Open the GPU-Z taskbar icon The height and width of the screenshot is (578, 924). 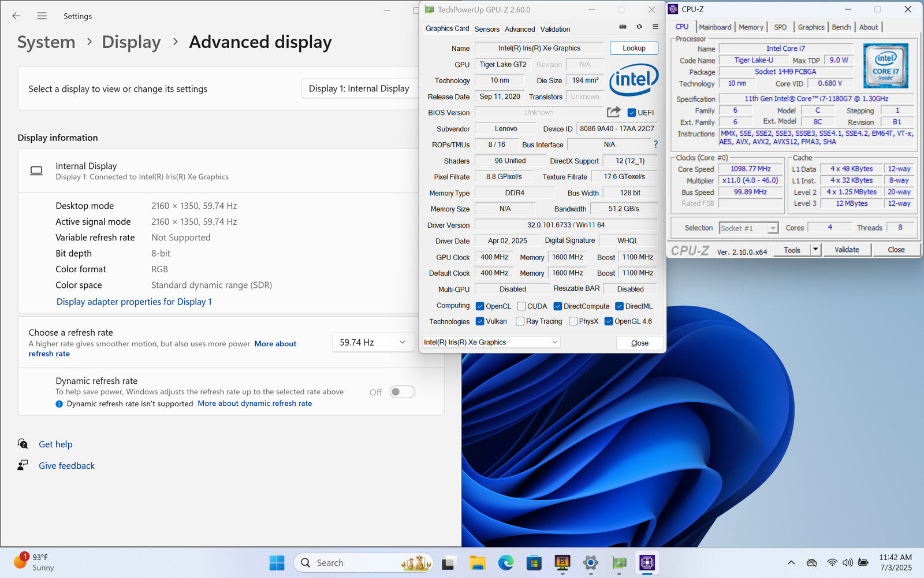click(x=619, y=562)
